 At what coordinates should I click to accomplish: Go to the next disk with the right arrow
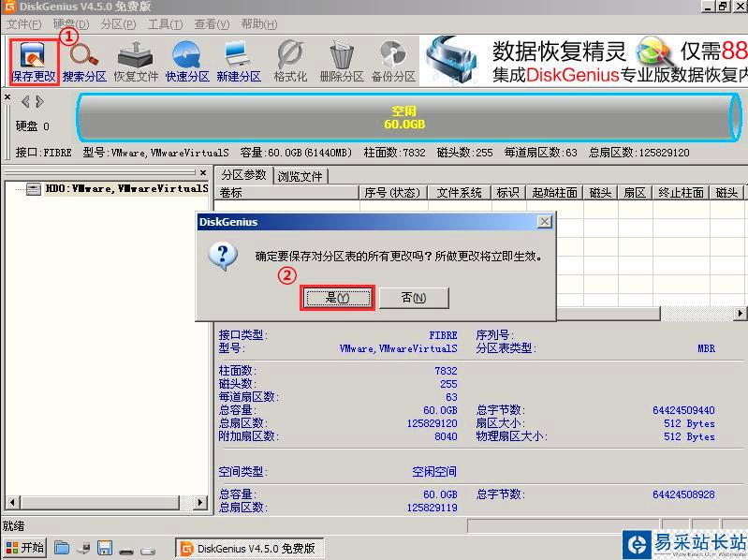[39, 101]
